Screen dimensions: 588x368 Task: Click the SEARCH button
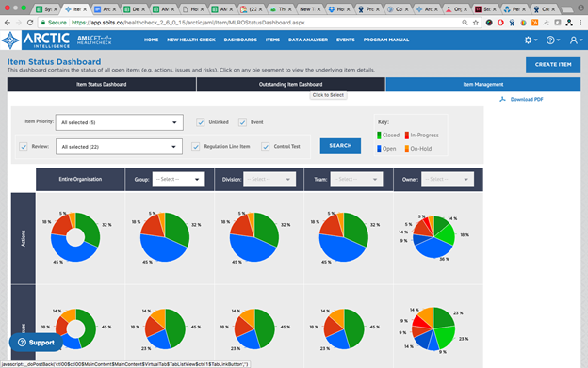[340, 146]
